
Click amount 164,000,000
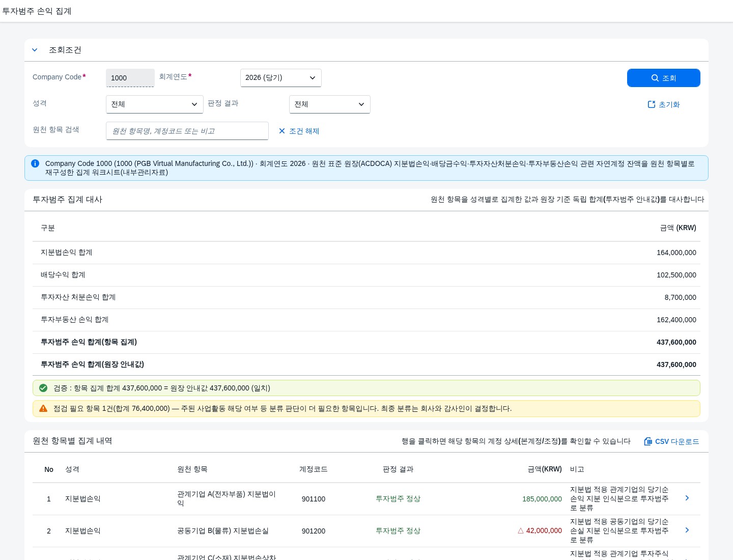point(676,253)
